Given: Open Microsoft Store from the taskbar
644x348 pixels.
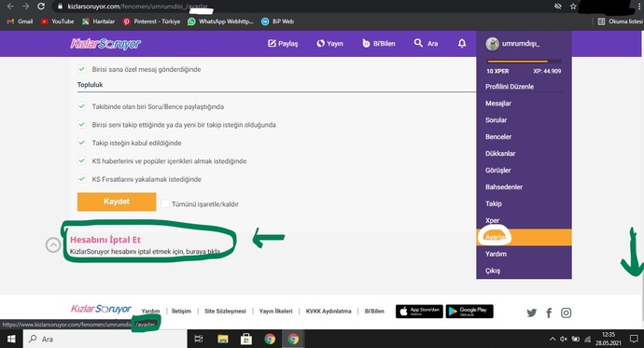Looking at the screenshot, I should coord(246,339).
